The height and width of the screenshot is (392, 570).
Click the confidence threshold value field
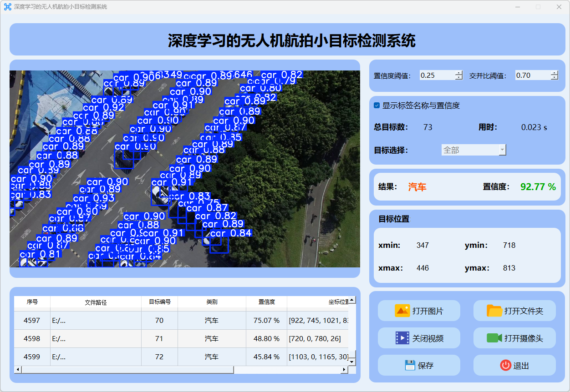click(436, 75)
